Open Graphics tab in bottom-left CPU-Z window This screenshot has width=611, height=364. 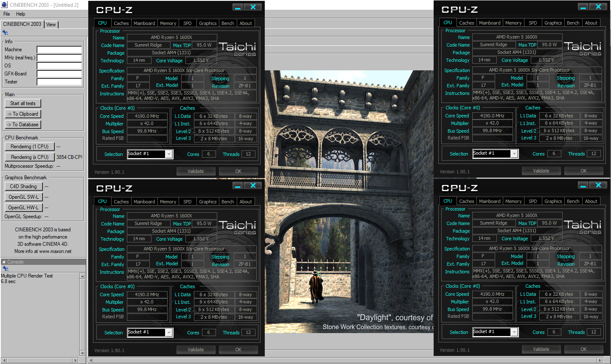[x=208, y=202]
